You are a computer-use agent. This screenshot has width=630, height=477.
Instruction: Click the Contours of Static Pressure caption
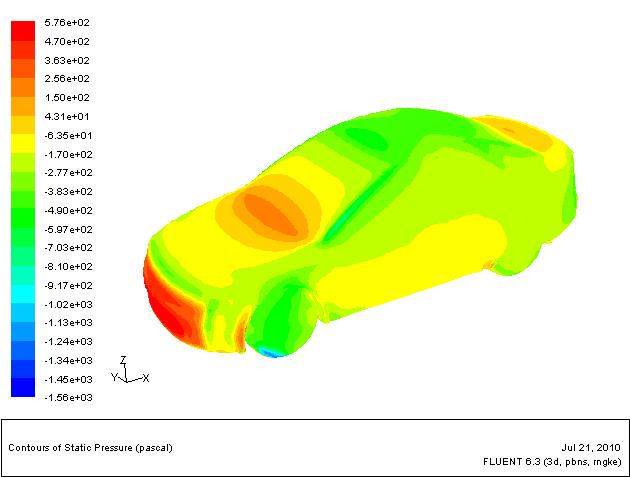pyautogui.click(x=90, y=448)
